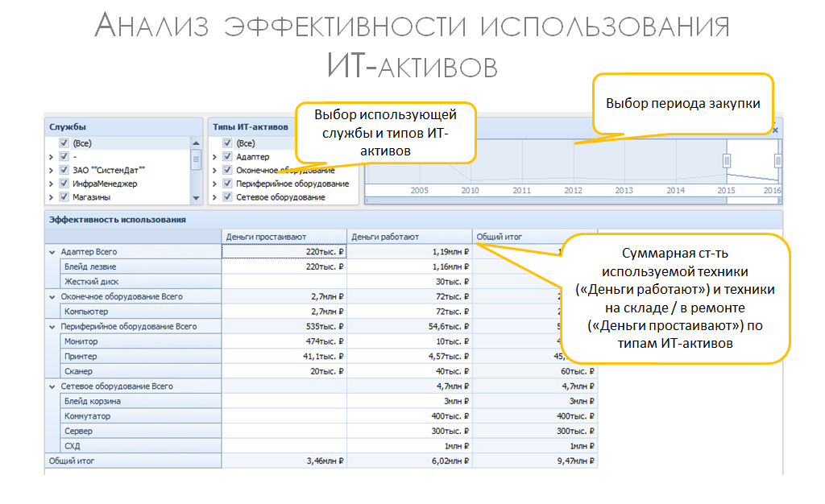Click the right range handle near 2016
This screenshot has height=504, width=825.
tap(777, 161)
